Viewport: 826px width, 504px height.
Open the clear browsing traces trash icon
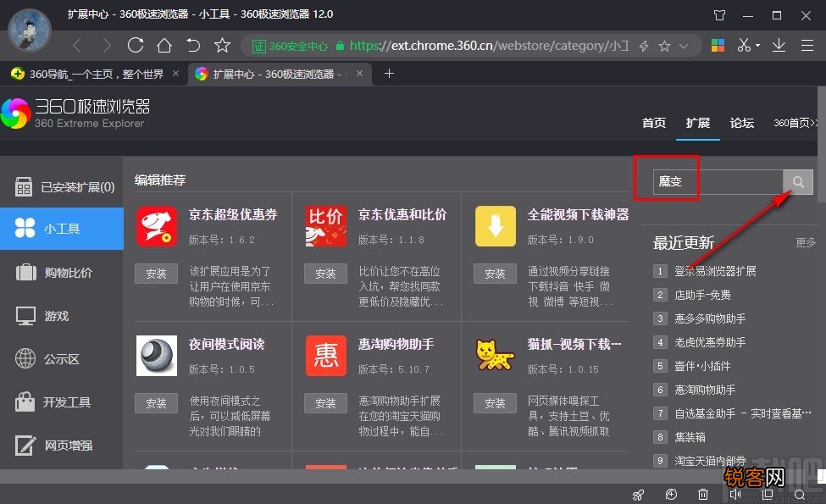point(703,494)
